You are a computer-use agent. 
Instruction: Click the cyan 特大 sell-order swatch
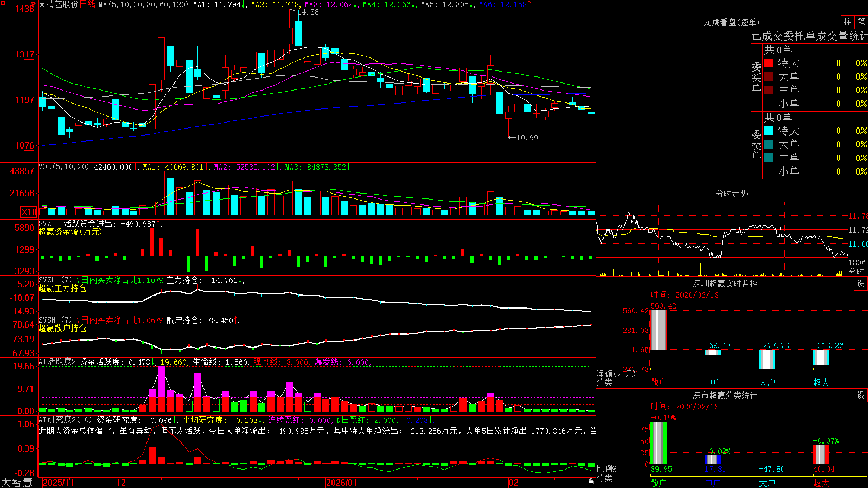point(768,131)
